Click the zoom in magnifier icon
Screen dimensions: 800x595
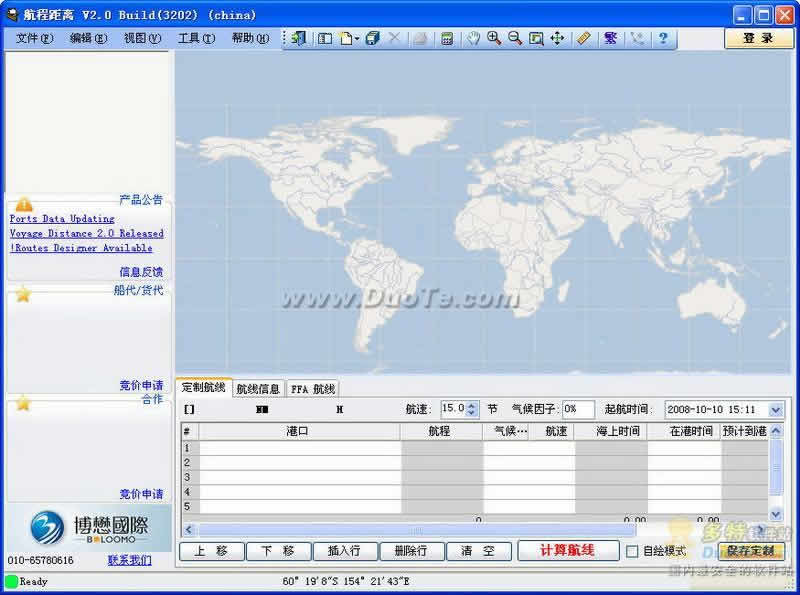coord(493,38)
